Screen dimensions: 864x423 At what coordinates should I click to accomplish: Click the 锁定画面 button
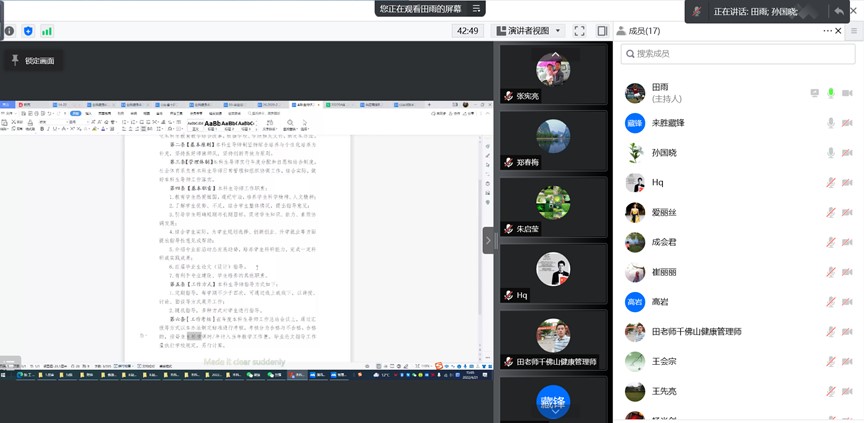click(34, 61)
